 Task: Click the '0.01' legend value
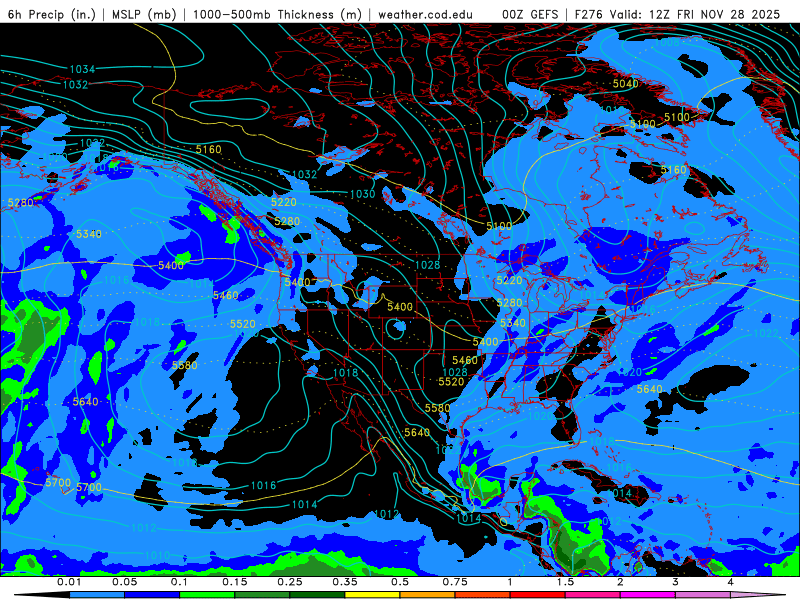pos(69,582)
